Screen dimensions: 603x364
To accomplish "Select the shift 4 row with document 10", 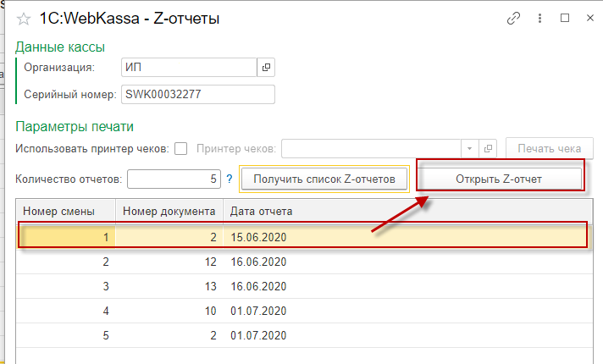I will (304, 311).
